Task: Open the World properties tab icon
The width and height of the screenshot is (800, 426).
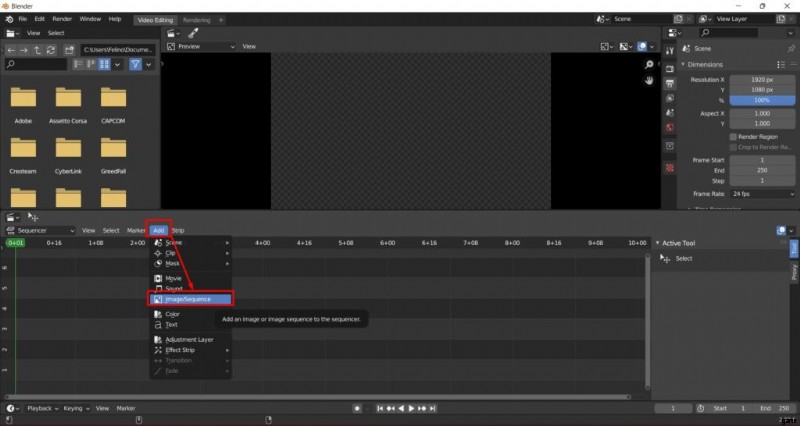Action: [670, 128]
